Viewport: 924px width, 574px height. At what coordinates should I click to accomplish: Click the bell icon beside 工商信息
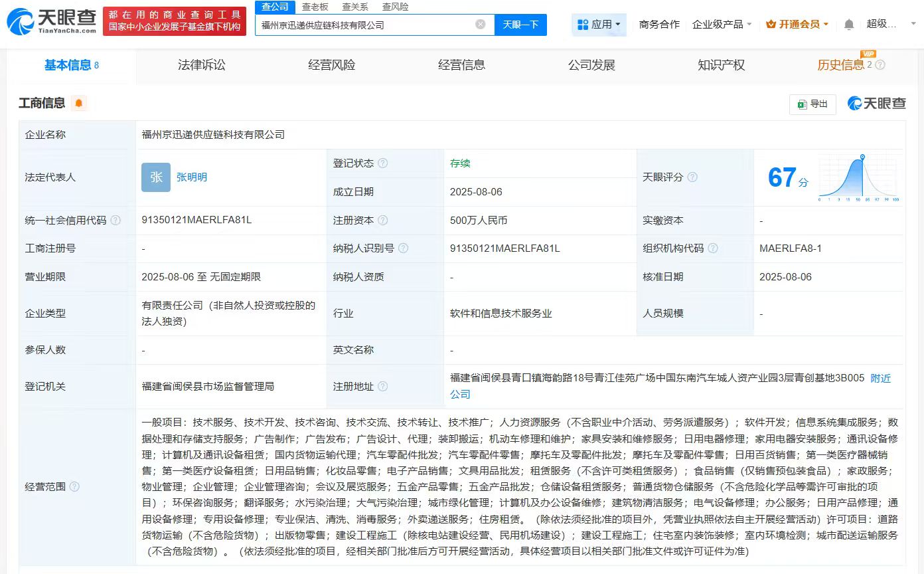pyautogui.click(x=79, y=103)
